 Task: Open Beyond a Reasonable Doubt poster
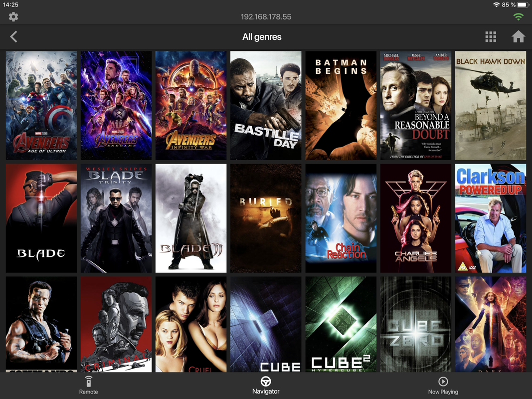click(416, 106)
